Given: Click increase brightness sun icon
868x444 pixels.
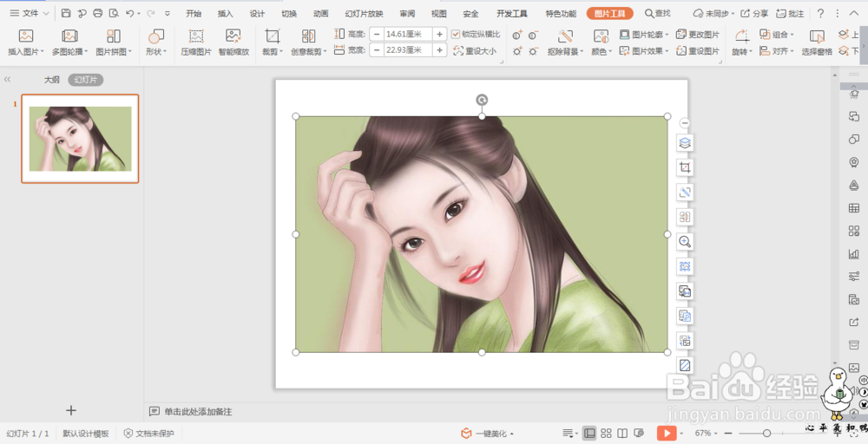Looking at the screenshot, I should [x=517, y=51].
